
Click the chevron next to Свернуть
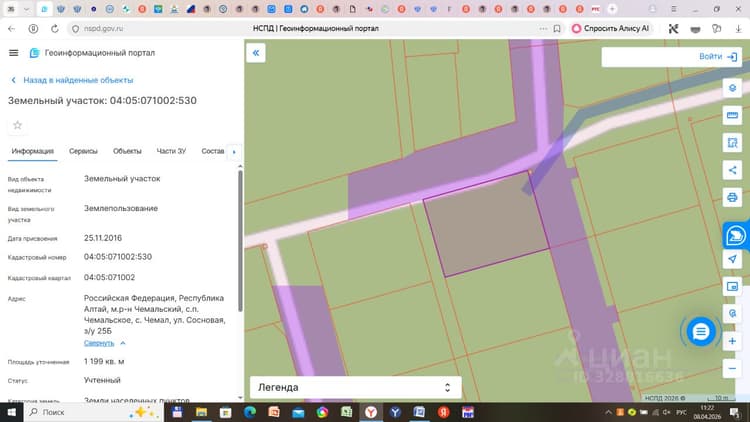coord(123,343)
